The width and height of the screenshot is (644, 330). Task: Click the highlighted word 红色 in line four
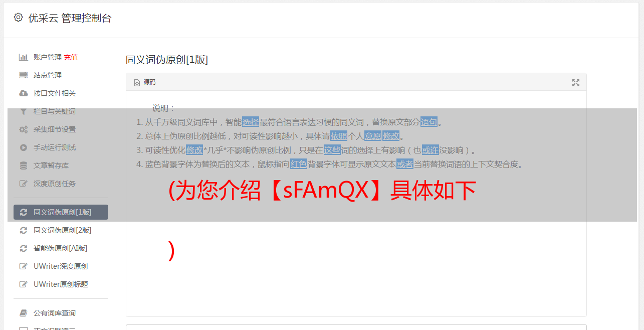tap(299, 164)
